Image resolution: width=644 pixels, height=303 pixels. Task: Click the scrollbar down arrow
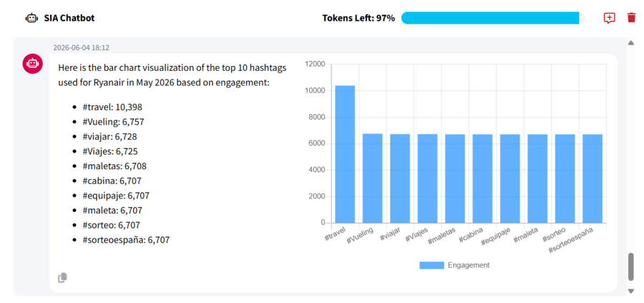[631, 291]
